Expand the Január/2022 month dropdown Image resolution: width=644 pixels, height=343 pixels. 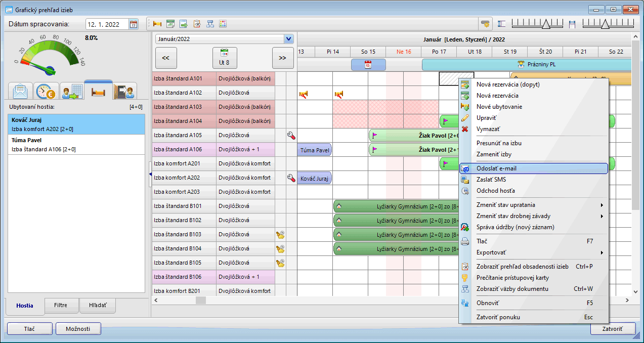pyautogui.click(x=288, y=38)
